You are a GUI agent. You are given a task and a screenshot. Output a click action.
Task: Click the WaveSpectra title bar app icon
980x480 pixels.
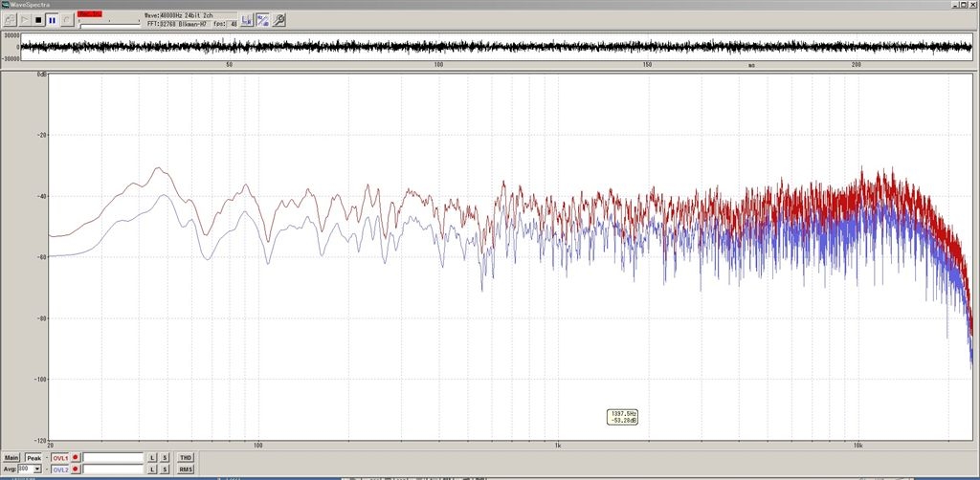click(x=5, y=5)
